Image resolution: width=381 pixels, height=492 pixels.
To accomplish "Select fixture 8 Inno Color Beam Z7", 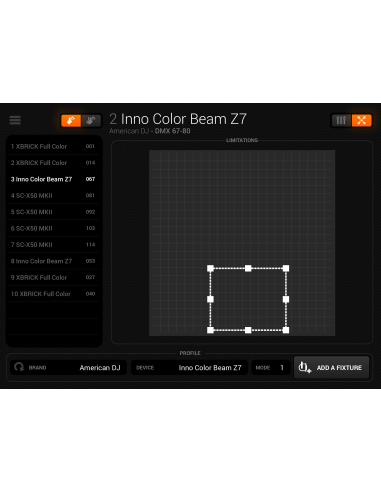I will click(53, 261).
